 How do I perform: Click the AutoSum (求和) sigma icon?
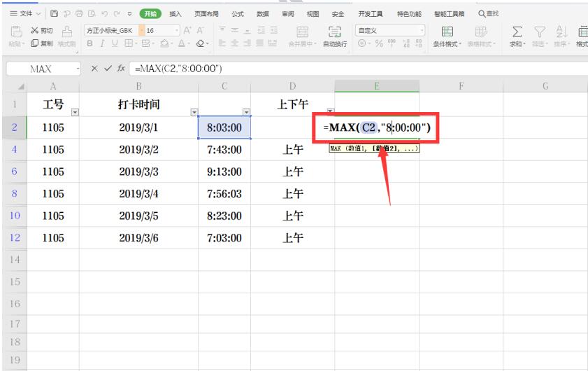tap(517, 32)
